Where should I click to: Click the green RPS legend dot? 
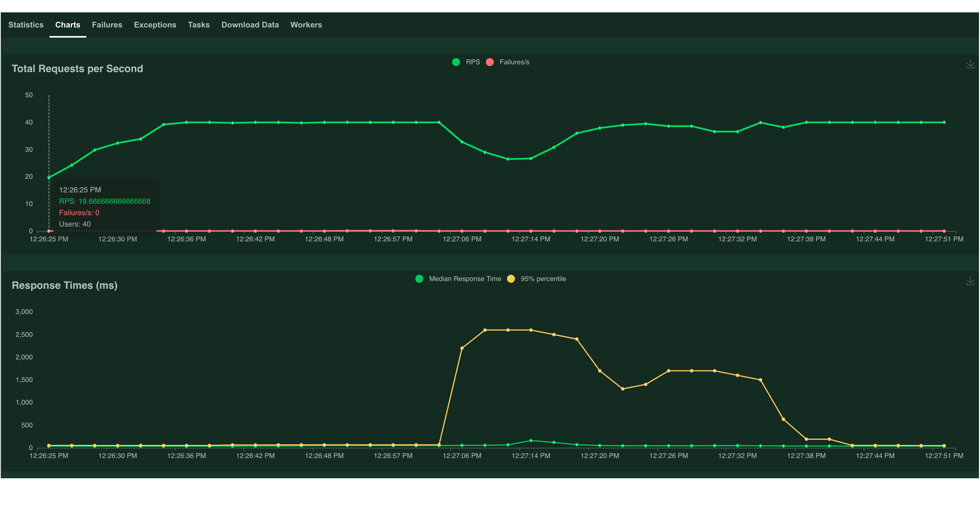click(456, 62)
